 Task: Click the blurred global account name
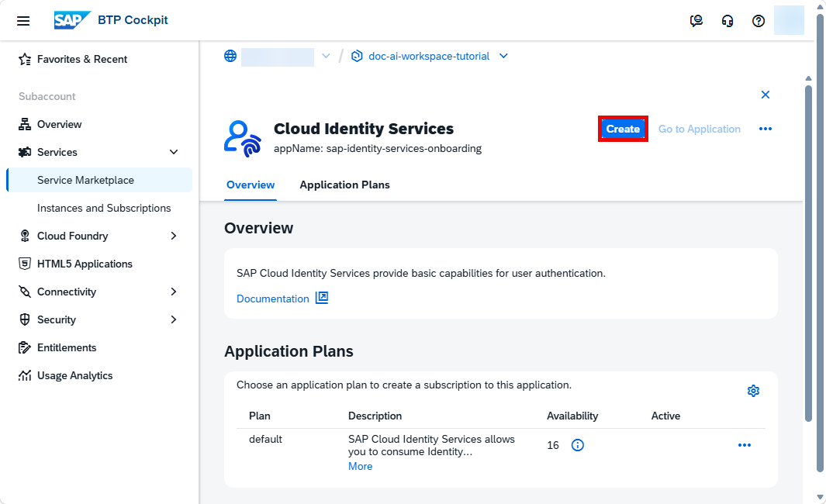tap(278, 57)
